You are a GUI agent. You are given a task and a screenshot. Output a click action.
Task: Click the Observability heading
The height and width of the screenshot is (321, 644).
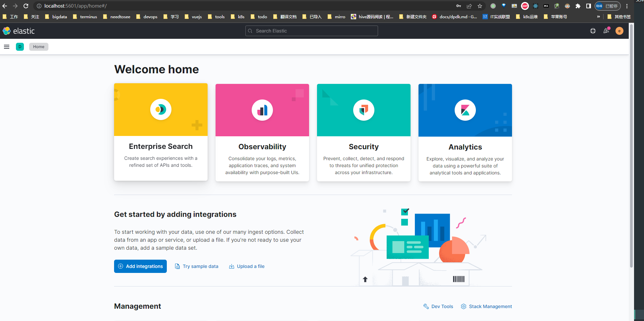pyautogui.click(x=262, y=147)
